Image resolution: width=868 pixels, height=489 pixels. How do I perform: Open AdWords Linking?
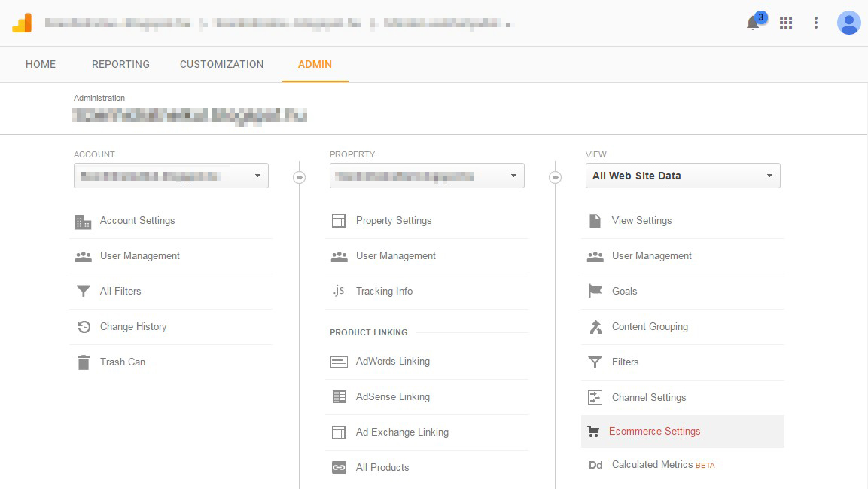(x=392, y=362)
